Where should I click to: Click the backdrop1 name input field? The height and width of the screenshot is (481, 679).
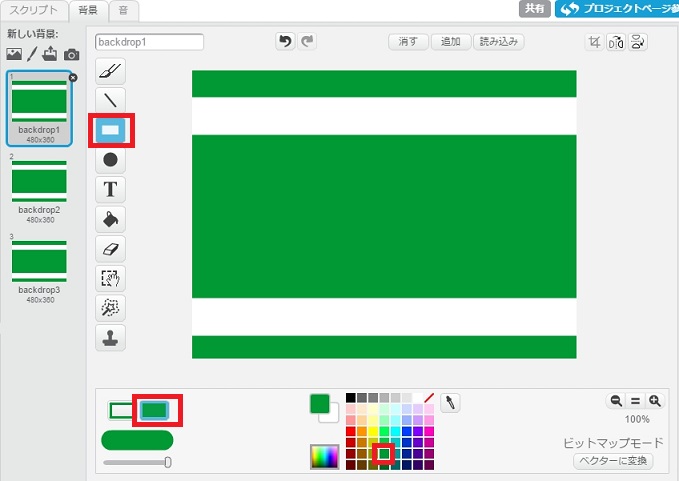[x=149, y=42]
